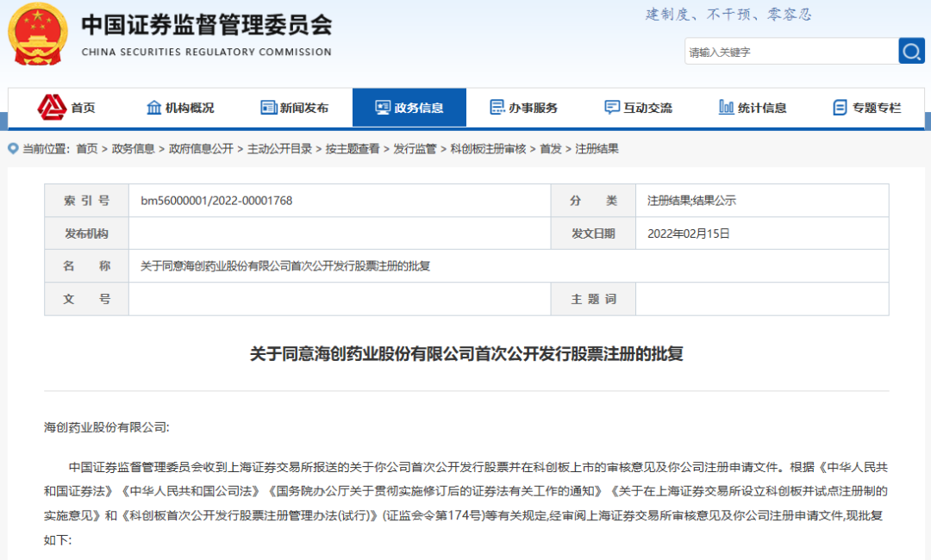This screenshot has width=931, height=560.
Task: Click the 发文日期 label cell
Action: click(x=593, y=233)
